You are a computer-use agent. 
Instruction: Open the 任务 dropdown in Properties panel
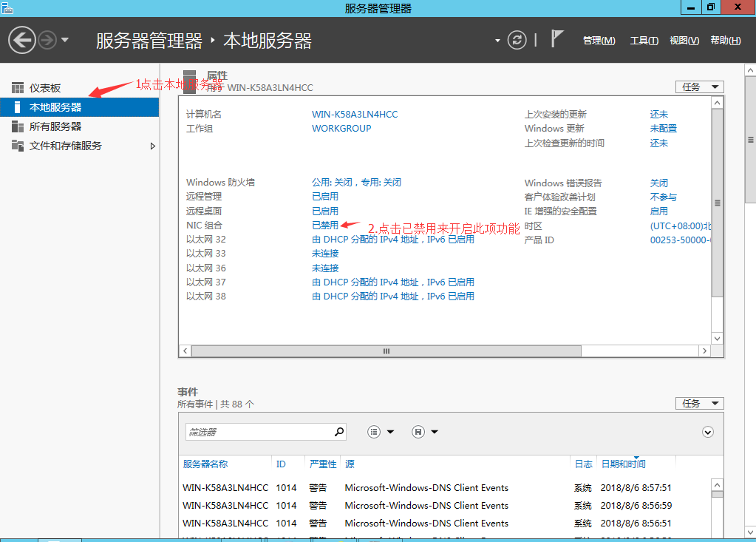(x=698, y=87)
